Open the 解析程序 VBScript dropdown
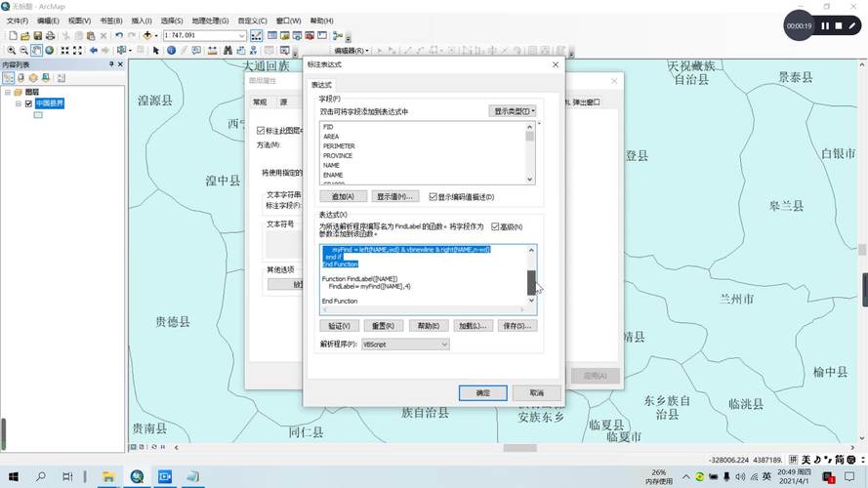Screen dimensions: 868x488 point(405,345)
